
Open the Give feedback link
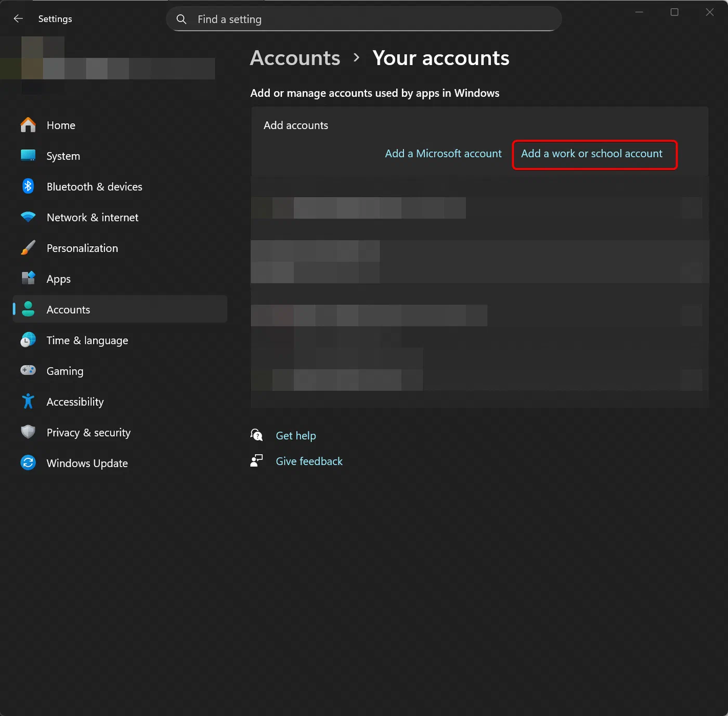pyautogui.click(x=309, y=461)
